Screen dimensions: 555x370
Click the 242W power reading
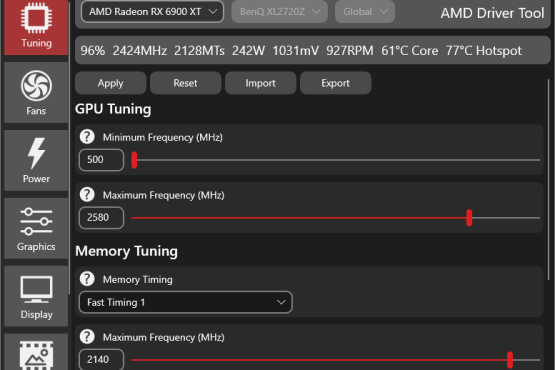(248, 50)
